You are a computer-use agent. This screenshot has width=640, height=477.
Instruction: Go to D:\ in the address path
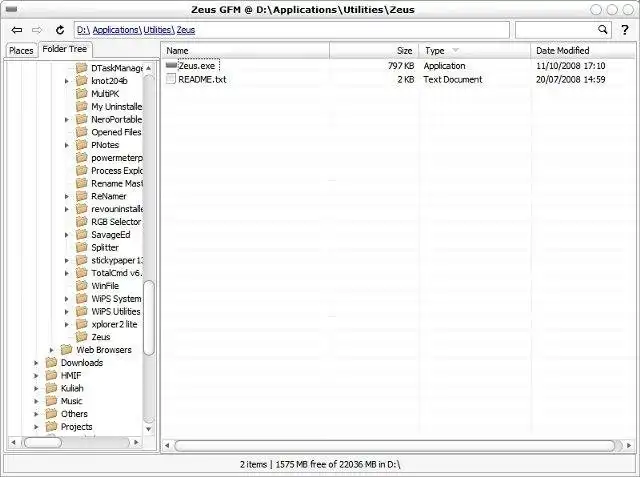(83, 30)
